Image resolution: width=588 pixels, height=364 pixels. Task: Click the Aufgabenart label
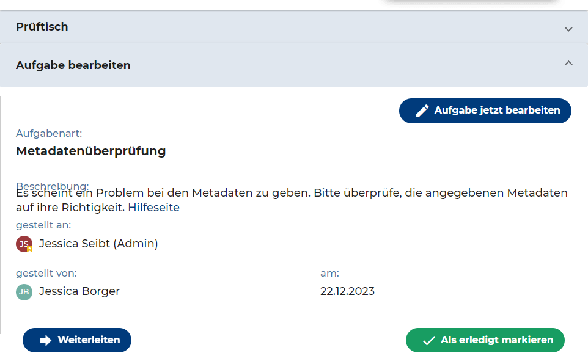[49, 133]
